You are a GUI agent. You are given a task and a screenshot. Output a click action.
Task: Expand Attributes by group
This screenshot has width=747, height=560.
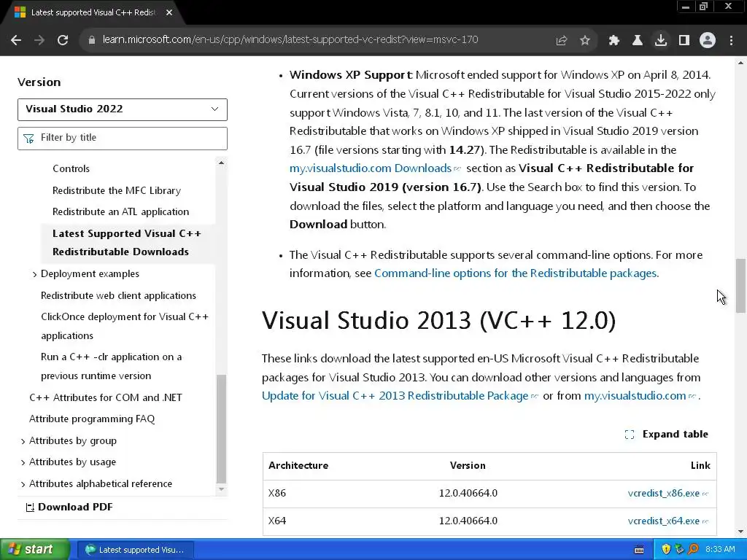(x=23, y=441)
